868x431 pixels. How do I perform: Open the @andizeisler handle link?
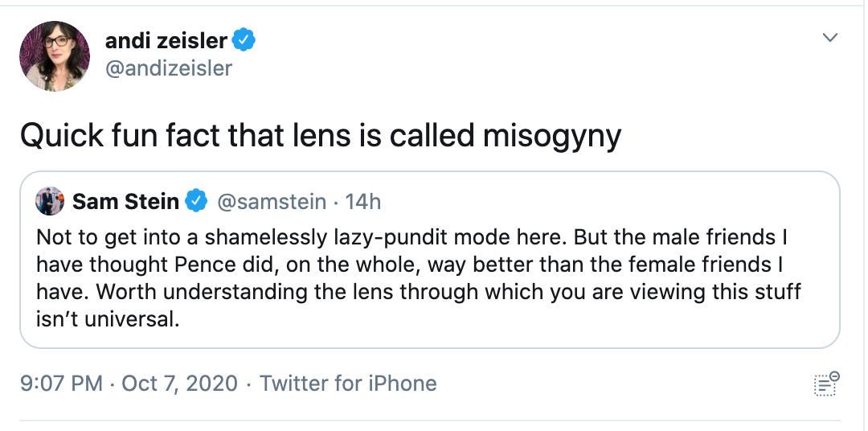[169, 68]
